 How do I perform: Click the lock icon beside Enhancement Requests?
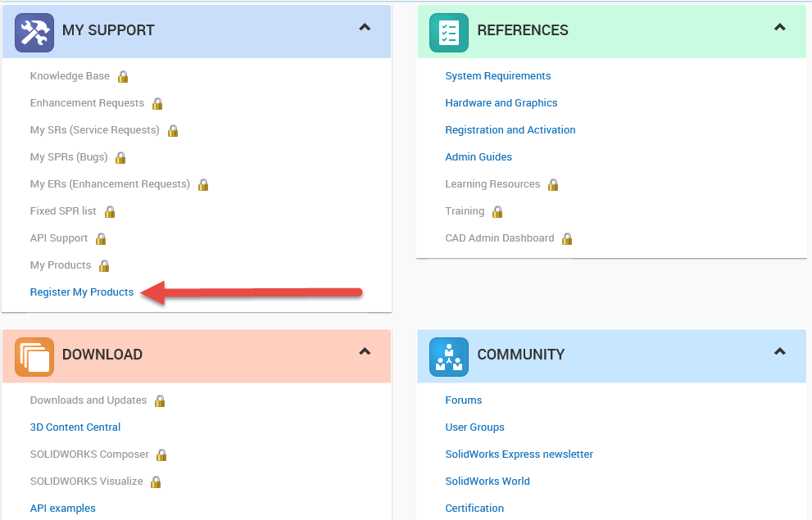tap(157, 103)
